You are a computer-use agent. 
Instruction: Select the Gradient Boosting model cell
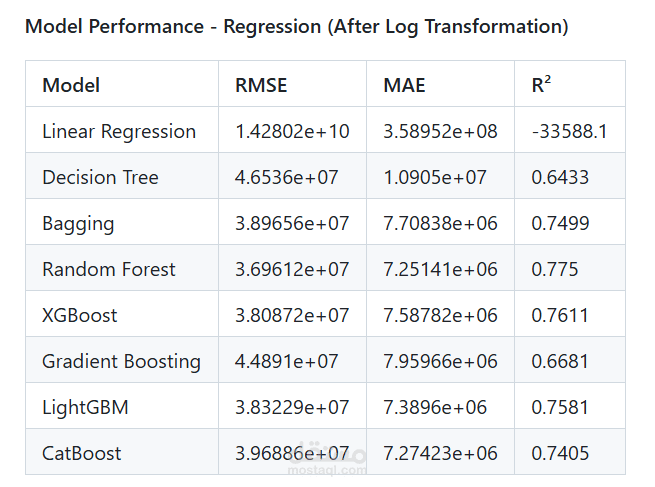click(121, 361)
